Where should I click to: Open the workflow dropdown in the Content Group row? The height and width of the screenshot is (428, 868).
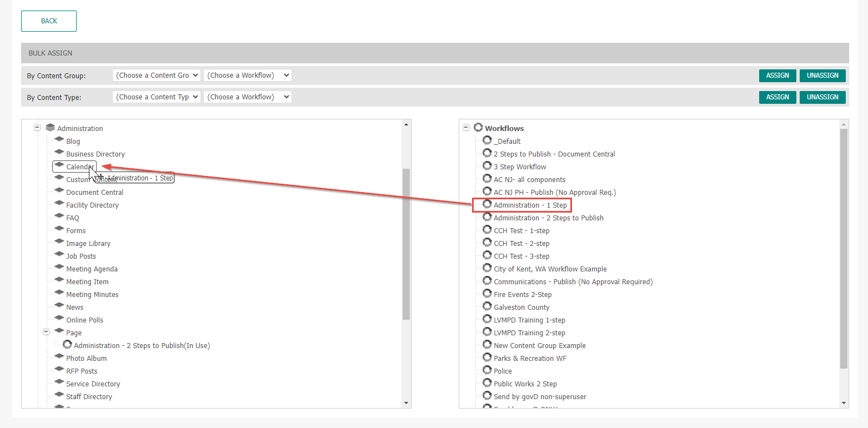tap(247, 74)
